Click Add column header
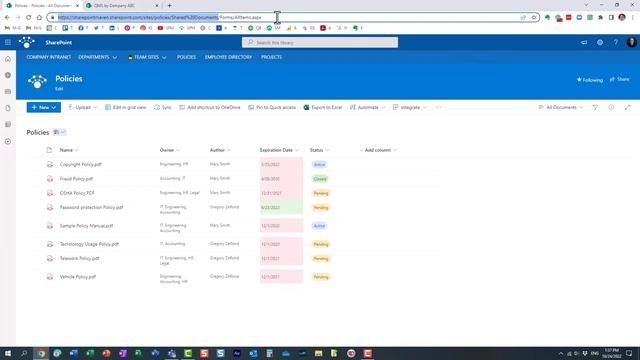Screen dimensions: 640x360 [x=378, y=150]
